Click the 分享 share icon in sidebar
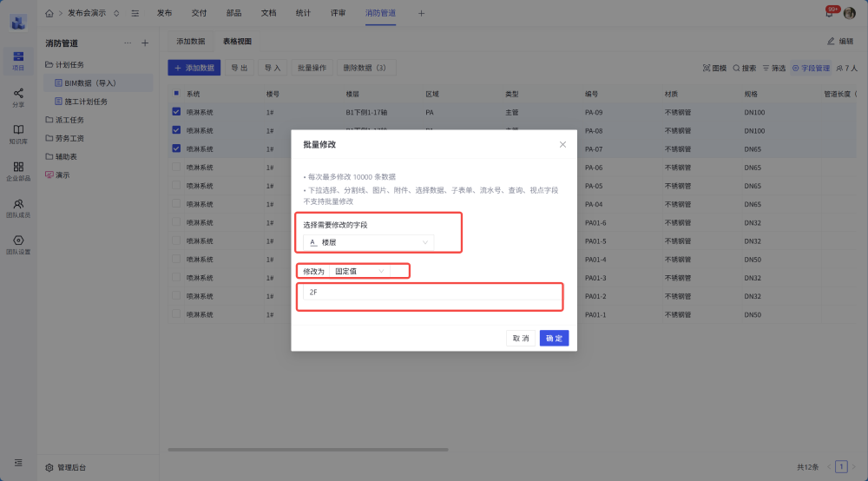The width and height of the screenshot is (868, 481). tap(18, 96)
